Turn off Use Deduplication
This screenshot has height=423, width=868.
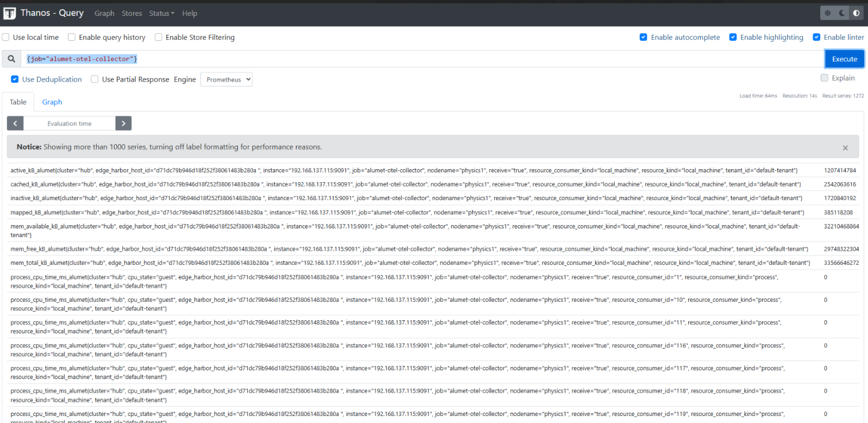(x=15, y=79)
